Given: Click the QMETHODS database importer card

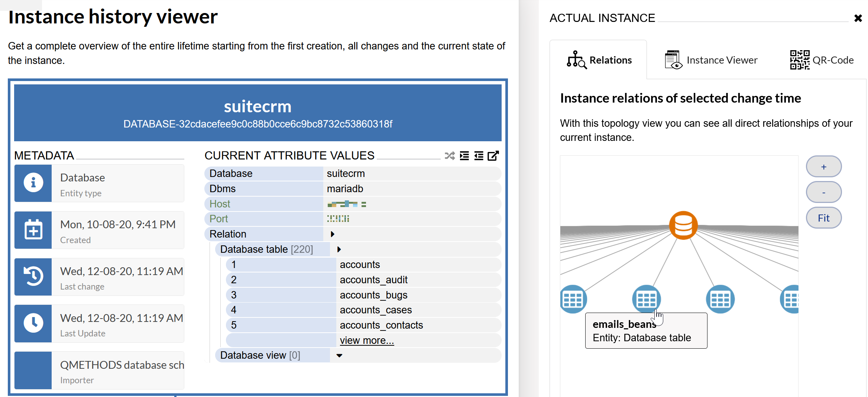Looking at the screenshot, I should tap(99, 370).
